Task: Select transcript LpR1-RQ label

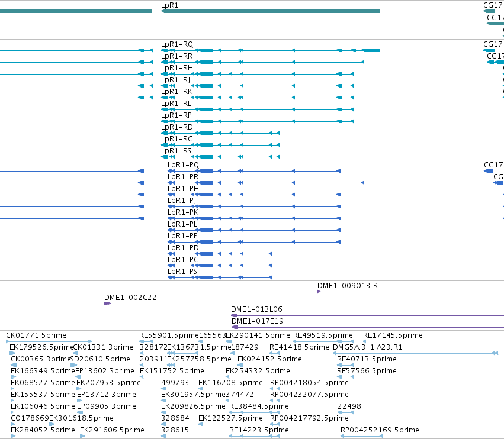Action: [x=177, y=44]
